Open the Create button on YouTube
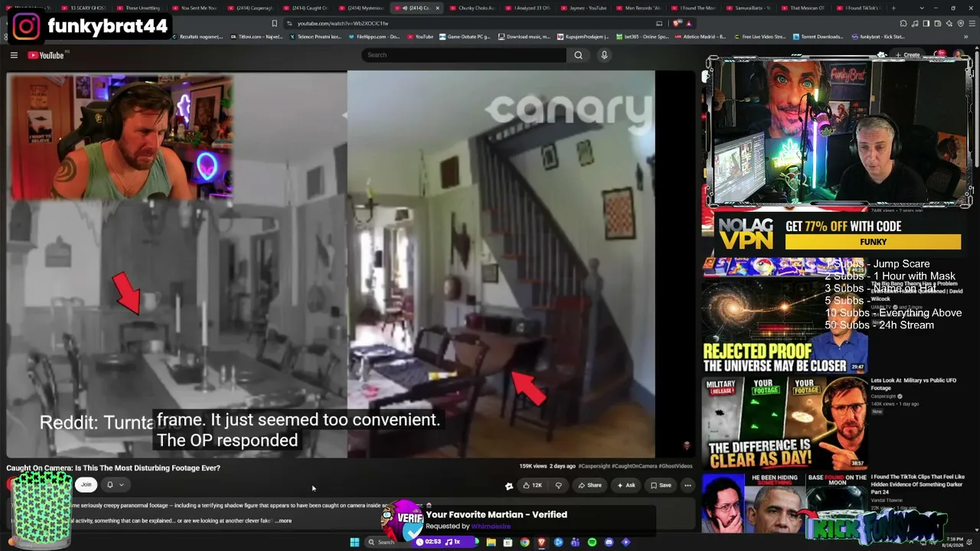The width and height of the screenshot is (980, 551). click(908, 55)
